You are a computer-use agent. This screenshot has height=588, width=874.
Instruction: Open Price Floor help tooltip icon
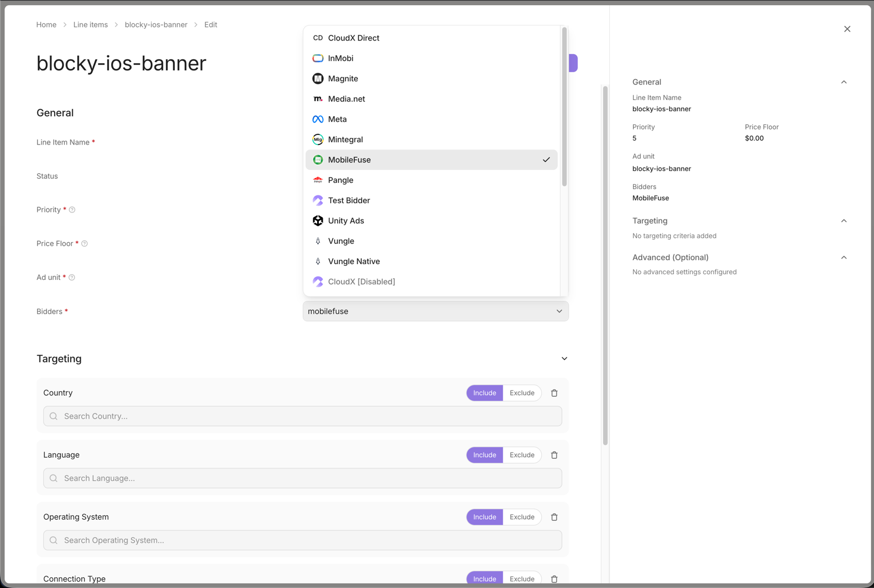point(85,244)
